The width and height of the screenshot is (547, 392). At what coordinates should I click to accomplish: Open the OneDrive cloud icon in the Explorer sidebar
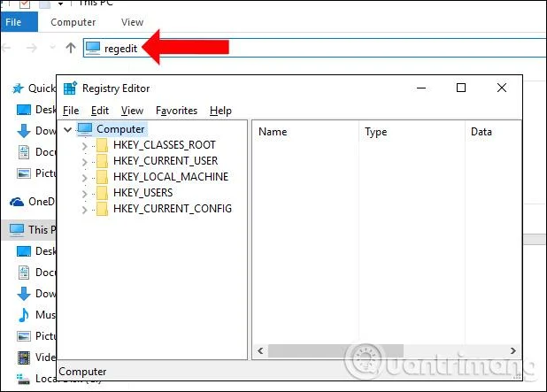(17, 202)
